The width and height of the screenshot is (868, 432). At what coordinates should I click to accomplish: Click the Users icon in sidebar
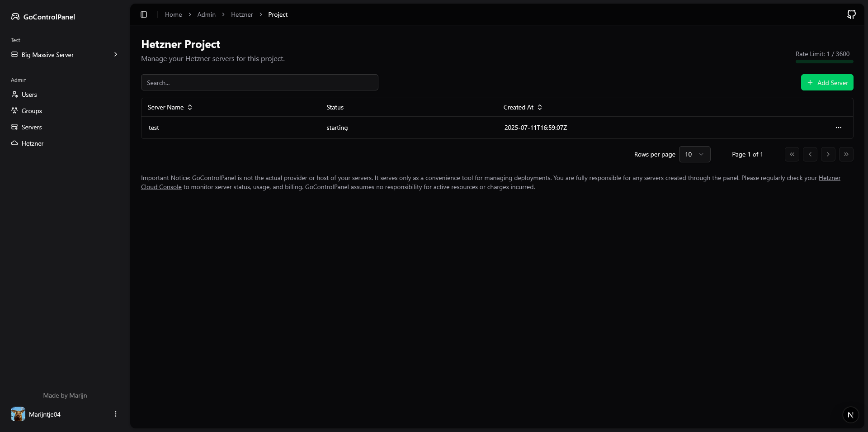coord(14,95)
